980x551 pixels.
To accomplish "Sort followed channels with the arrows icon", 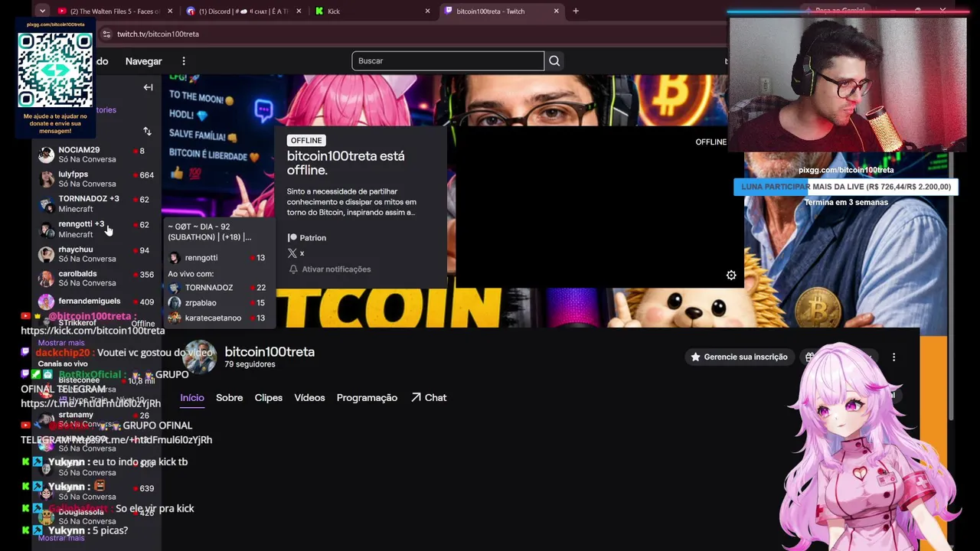I will pyautogui.click(x=147, y=132).
